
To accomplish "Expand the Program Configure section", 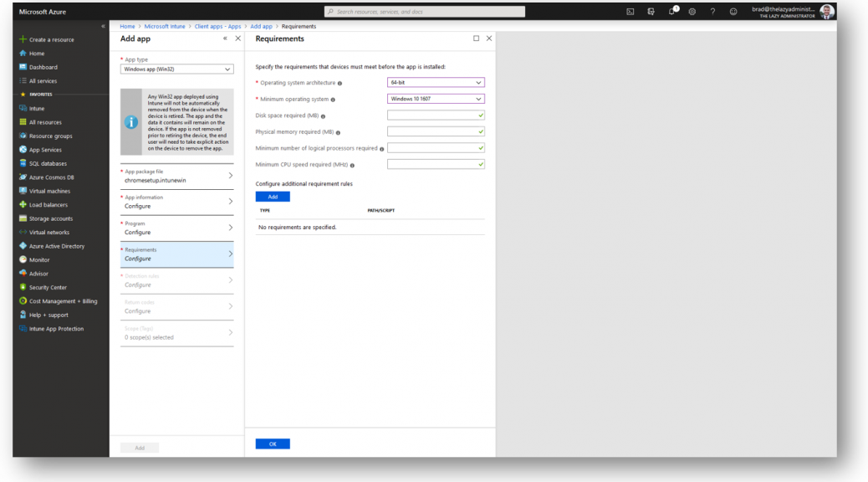I will [177, 228].
